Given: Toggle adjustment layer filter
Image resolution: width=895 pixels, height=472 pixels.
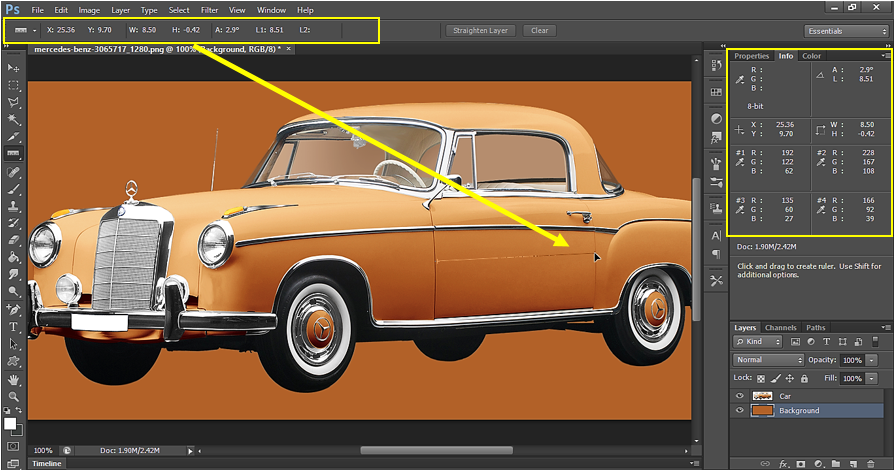Looking at the screenshot, I should (811, 342).
